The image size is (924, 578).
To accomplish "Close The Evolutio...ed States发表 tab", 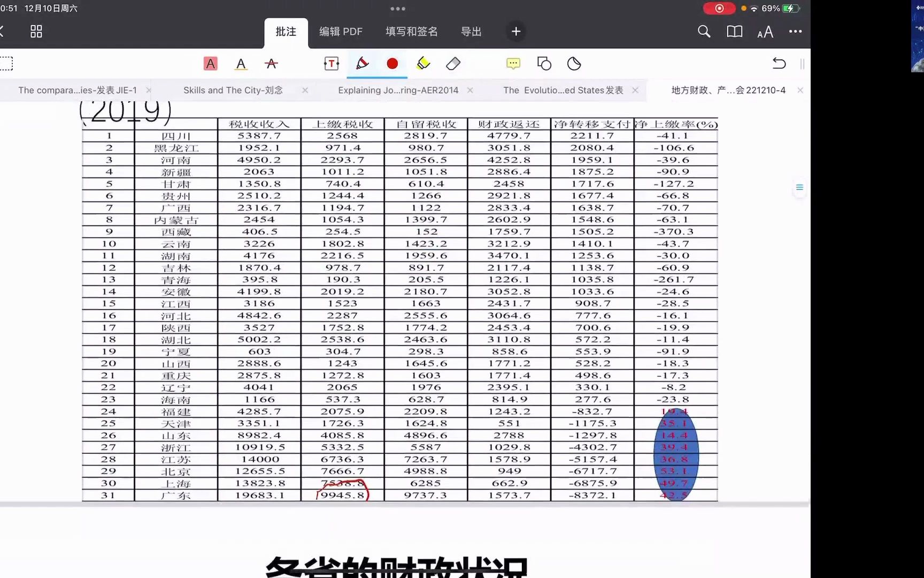I will (x=635, y=90).
